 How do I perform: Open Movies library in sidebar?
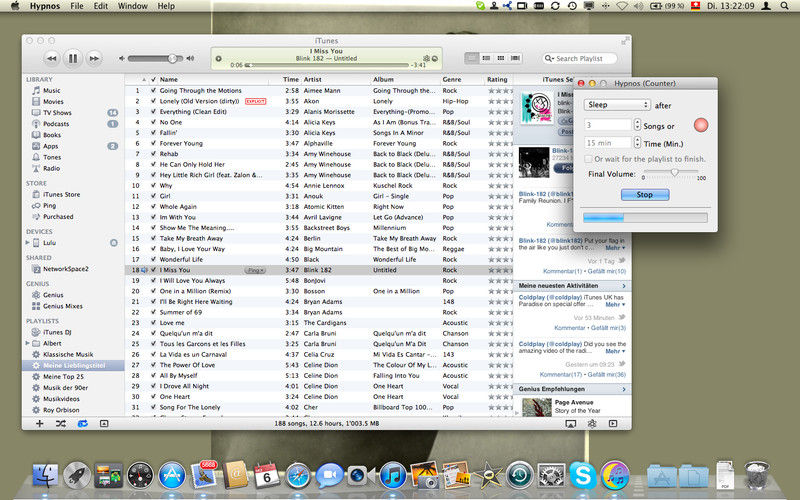click(x=53, y=102)
